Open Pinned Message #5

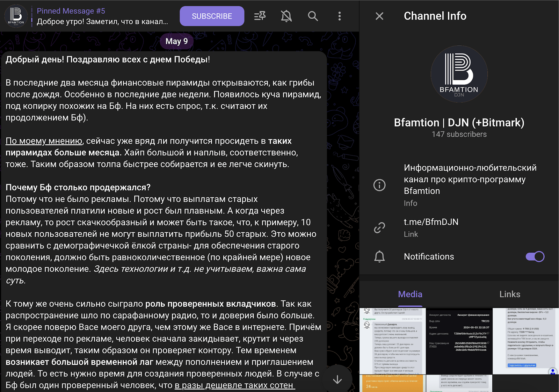(102, 16)
